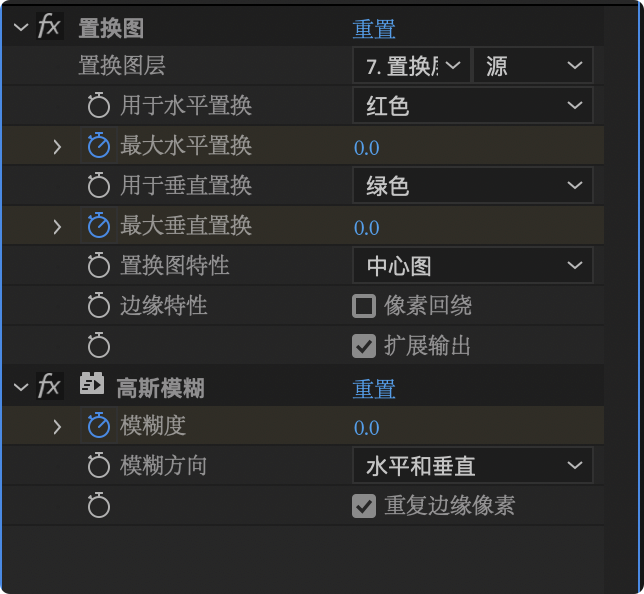Click blue stopwatch for 模糊度
Viewport: 644px width, 594px height.
coord(98,427)
